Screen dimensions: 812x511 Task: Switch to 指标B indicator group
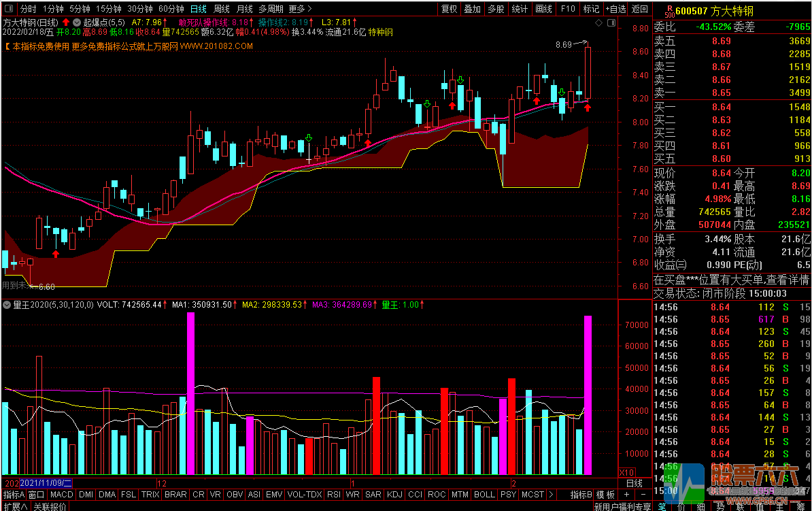(x=581, y=495)
